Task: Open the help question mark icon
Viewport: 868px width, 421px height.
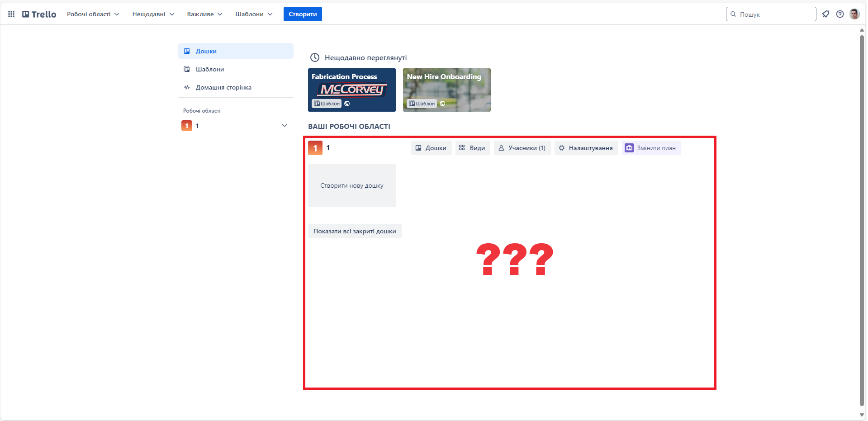Action: (x=840, y=14)
